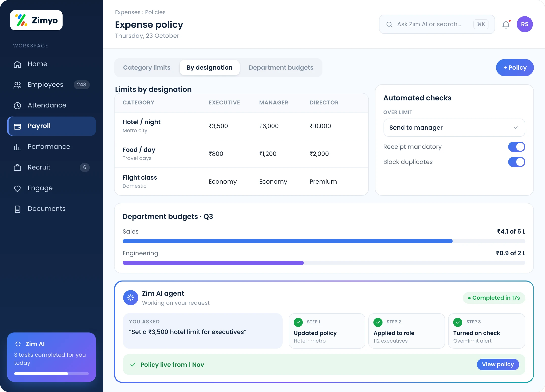Click the Food / day Manager ₹1,200 value
The height and width of the screenshot is (392, 545).
point(268,154)
